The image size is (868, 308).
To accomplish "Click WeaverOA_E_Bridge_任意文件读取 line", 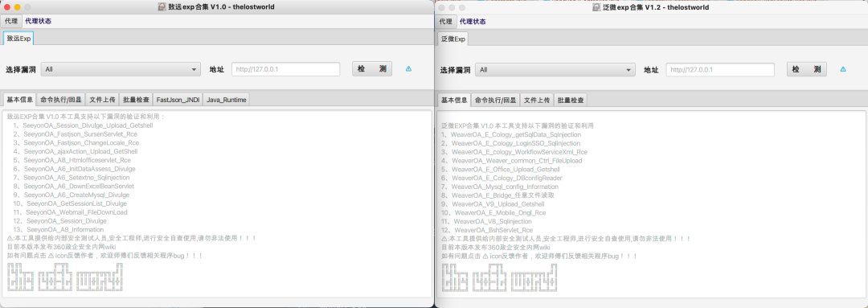I will 497,195.
